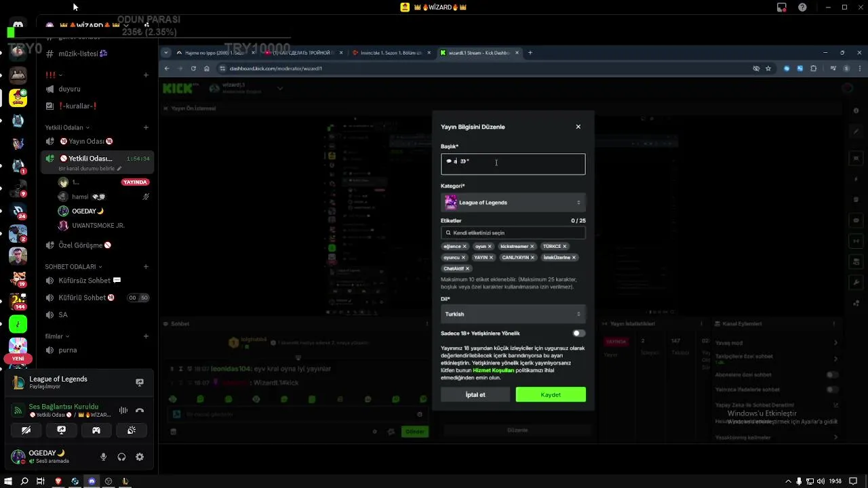This screenshot has height=488, width=868.
Task: Add channel to filmler category
Action: [x=146, y=336]
